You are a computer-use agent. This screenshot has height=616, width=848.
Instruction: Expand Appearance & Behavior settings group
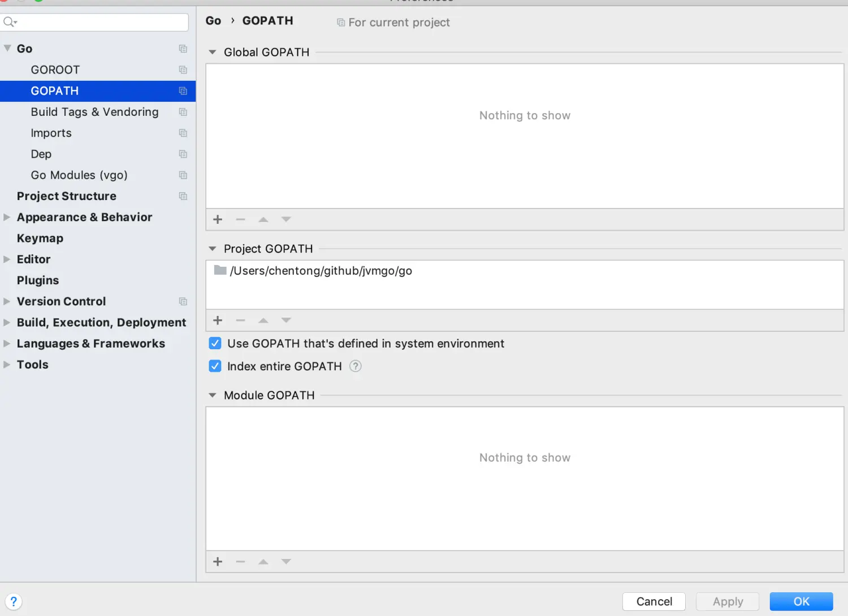[x=7, y=217]
